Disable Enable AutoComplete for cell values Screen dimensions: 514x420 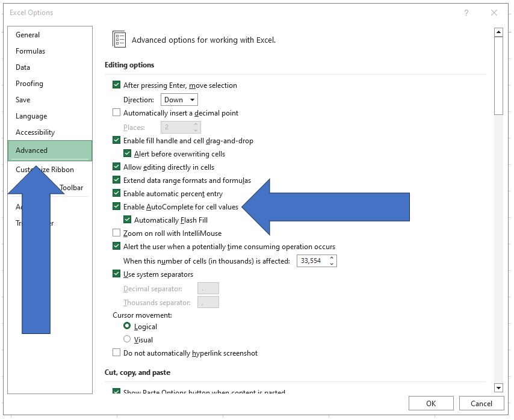(117, 206)
